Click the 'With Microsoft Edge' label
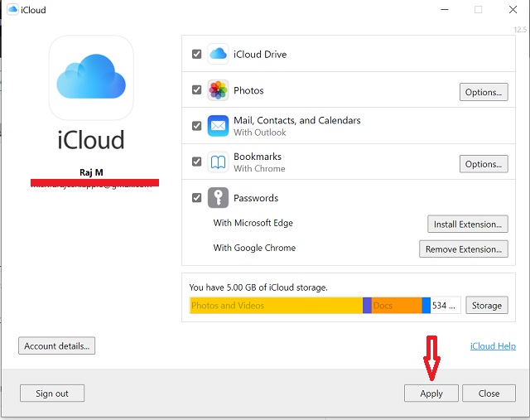The image size is (530, 420). [253, 223]
